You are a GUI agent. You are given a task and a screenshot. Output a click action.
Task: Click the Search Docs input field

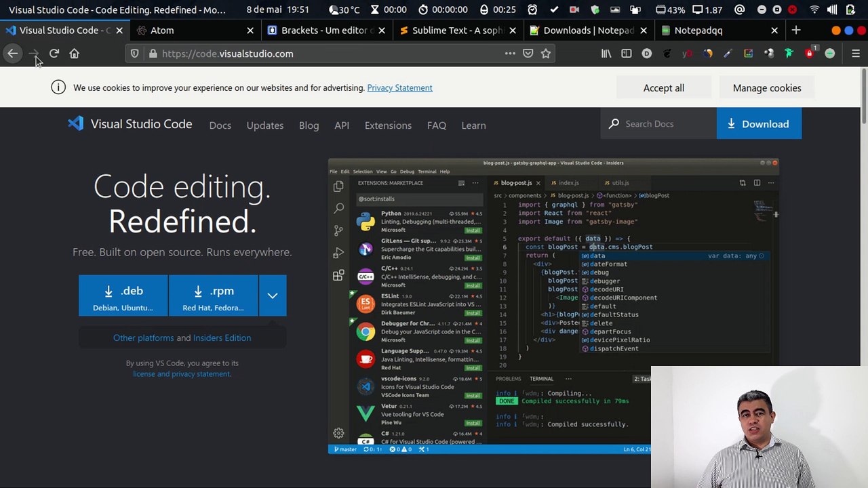[665, 124]
